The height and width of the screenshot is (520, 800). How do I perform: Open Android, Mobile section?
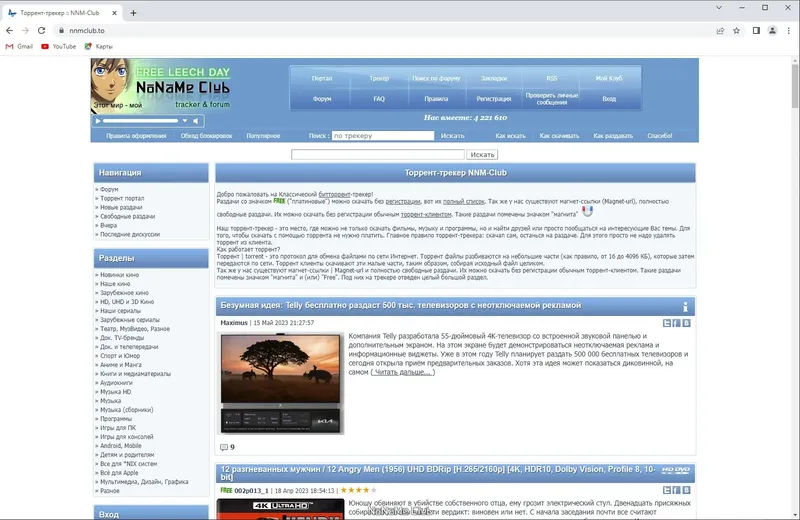tap(120, 445)
